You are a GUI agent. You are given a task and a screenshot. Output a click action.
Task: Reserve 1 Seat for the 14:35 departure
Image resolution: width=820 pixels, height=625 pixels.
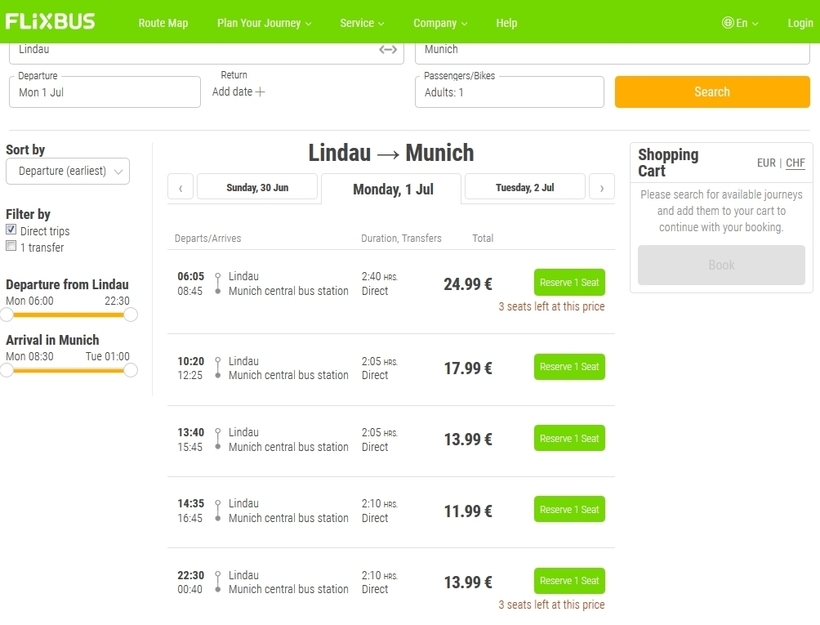click(570, 509)
